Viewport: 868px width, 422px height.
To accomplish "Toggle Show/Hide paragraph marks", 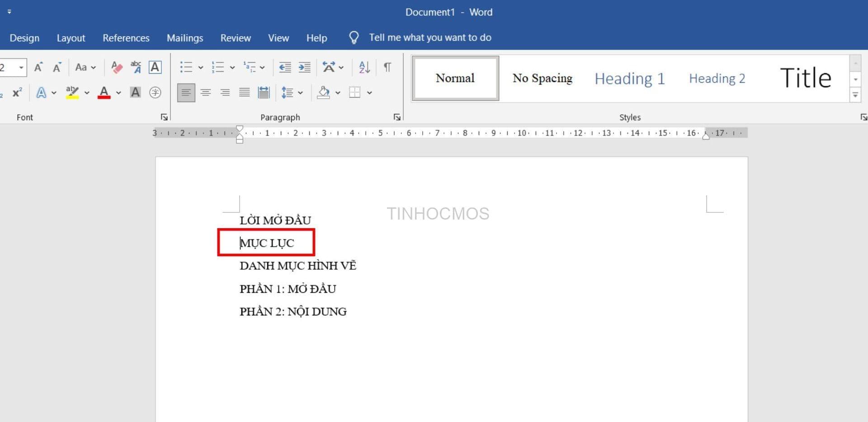I will [x=387, y=67].
